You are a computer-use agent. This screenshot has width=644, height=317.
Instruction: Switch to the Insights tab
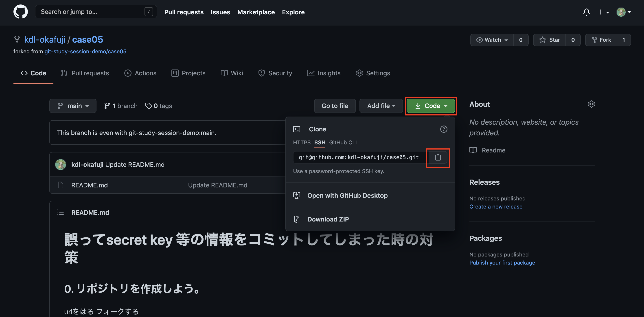click(x=324, y=73)
